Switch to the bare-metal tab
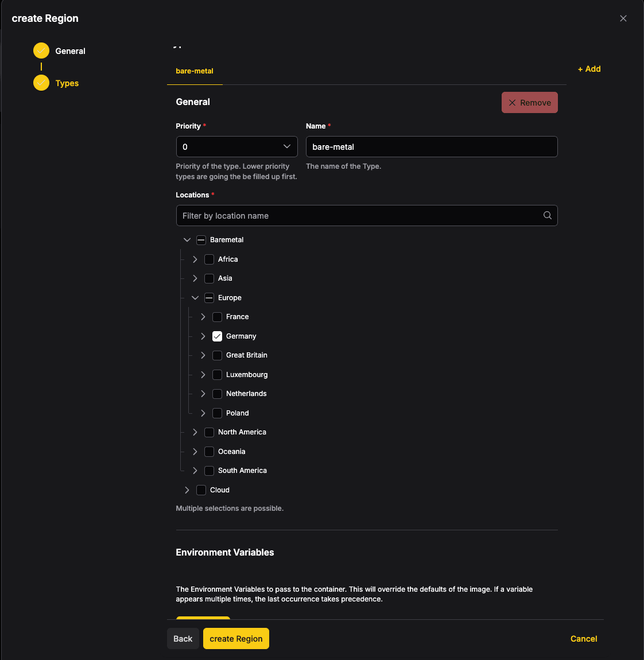The image size is (644, 660). click(195, 71)
